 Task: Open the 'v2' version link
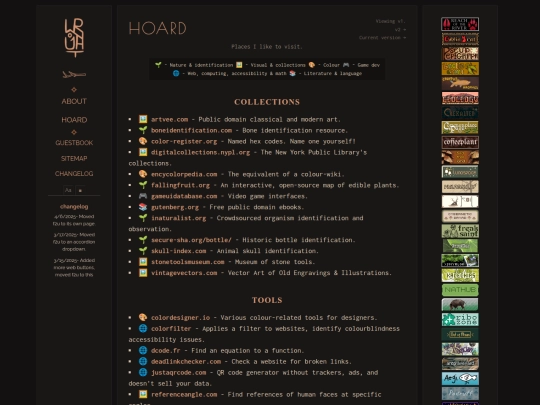point(400,30)
